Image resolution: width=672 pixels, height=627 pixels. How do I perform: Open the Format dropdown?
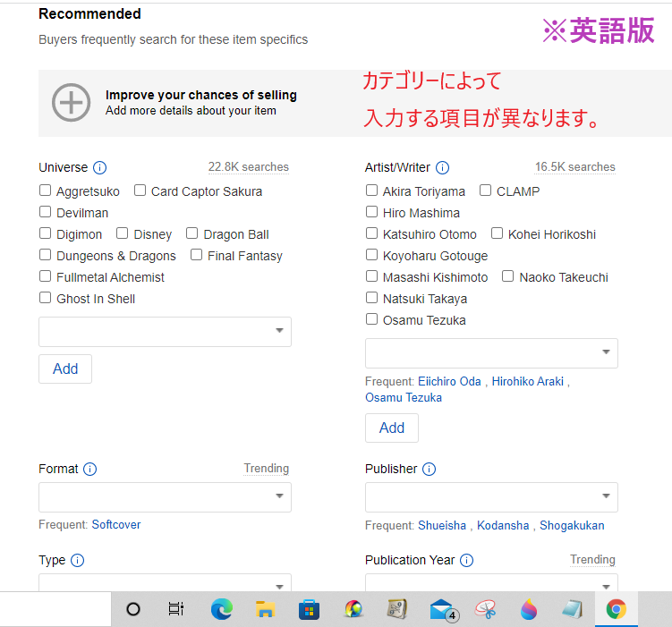pos(165,496)
